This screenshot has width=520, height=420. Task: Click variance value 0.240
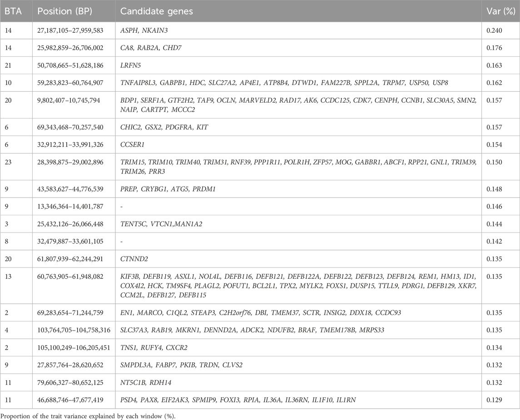click(x=494, y=30)
